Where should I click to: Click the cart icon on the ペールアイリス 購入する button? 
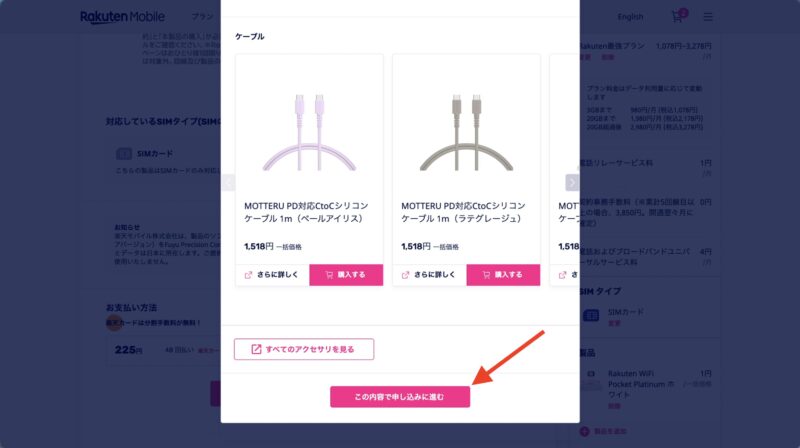(329, 275)
